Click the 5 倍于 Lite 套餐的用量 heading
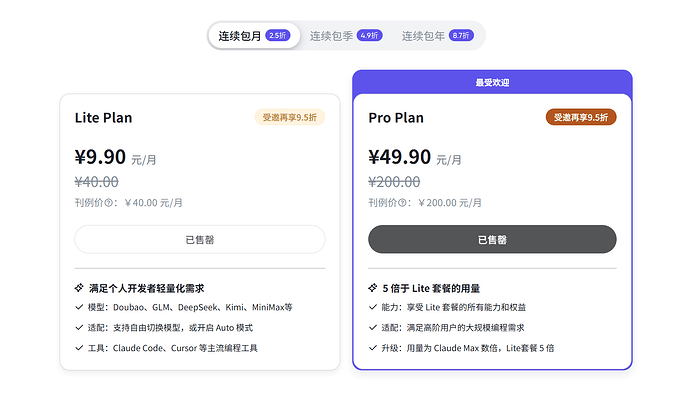690x394 pixels. coord(431,288)
